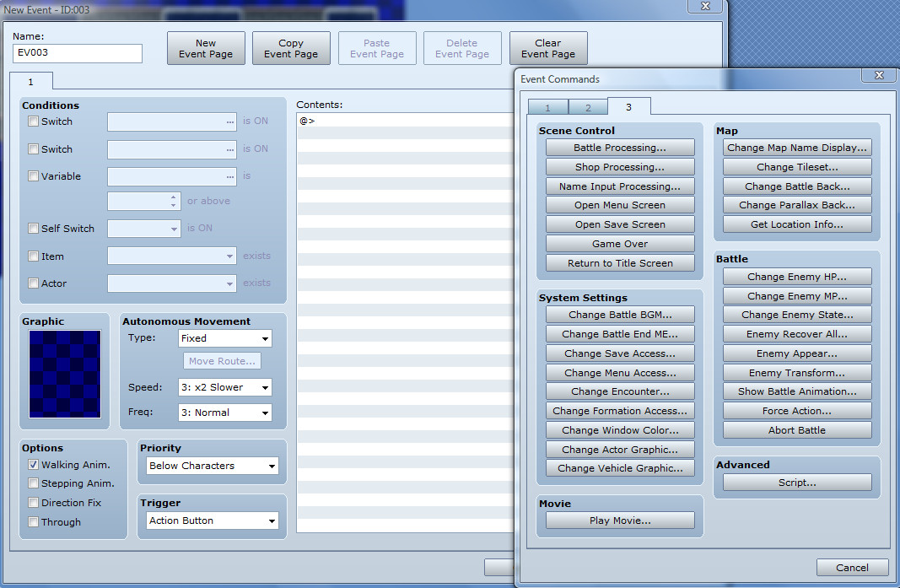Image resolution: width=900 pixels, height=588 pixels.
Task: Open Enemy Transform command
Action: (797, 373)
